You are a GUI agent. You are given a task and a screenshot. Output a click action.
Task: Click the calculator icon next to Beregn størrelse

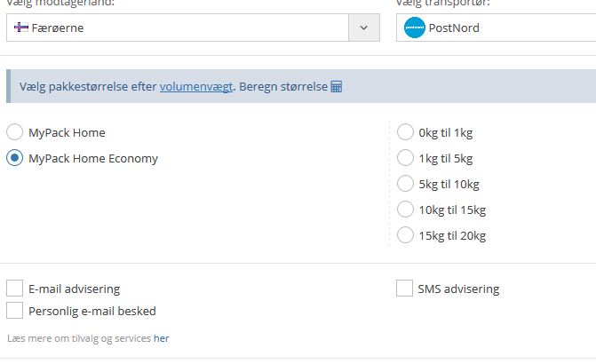coord(337,87)
